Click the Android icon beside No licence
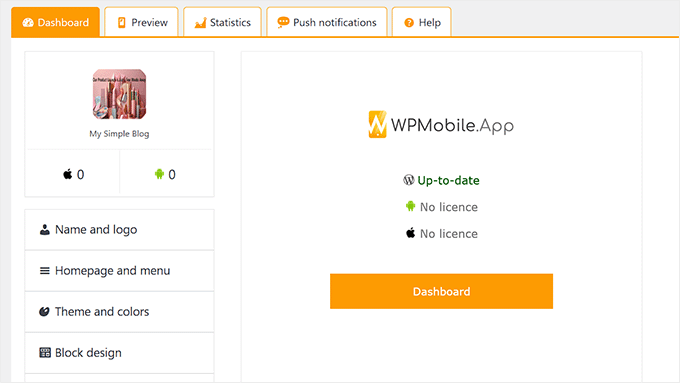680x383 pixels. [410, 206]
